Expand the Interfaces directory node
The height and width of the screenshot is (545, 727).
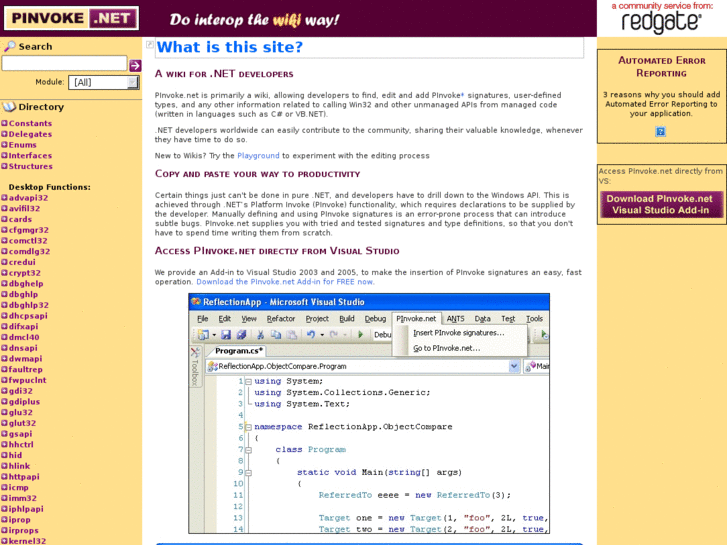(4, 155)
